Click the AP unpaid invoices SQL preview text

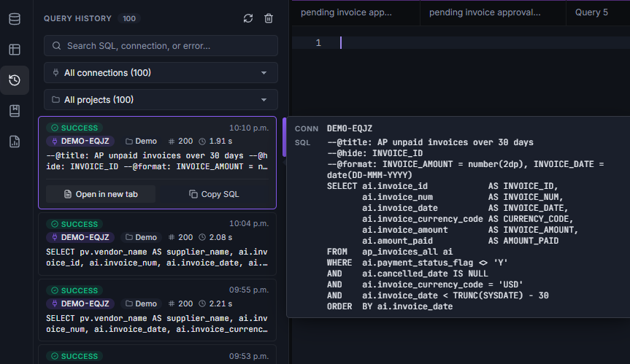click(157, 161)
